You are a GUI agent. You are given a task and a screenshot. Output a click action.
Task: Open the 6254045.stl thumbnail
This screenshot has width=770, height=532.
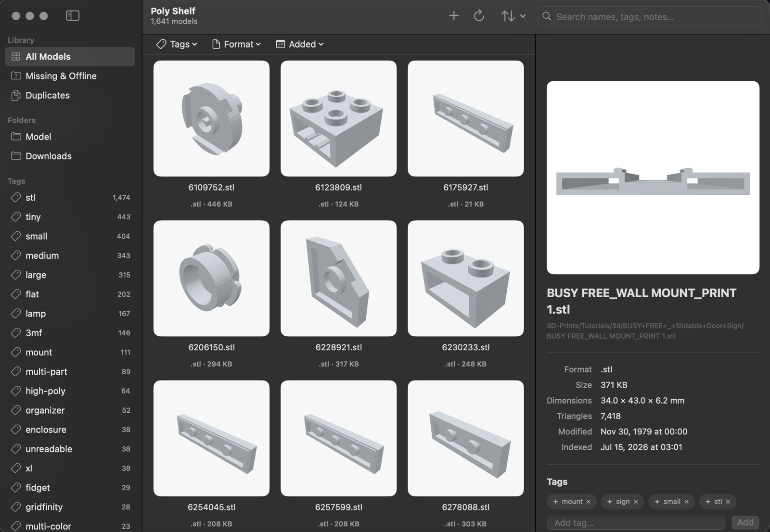211,438
